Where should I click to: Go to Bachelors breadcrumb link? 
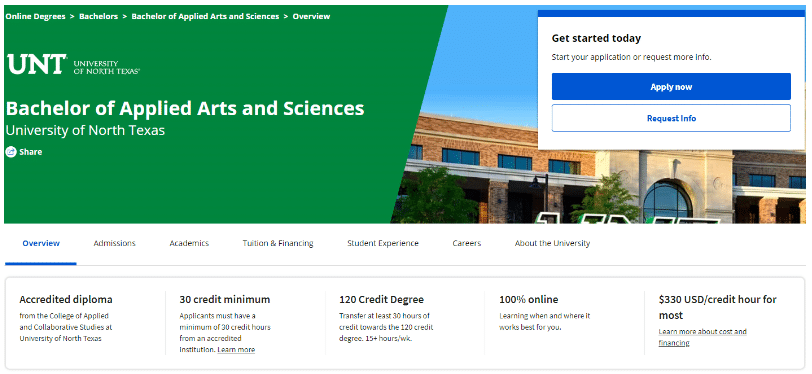[98, 16]
